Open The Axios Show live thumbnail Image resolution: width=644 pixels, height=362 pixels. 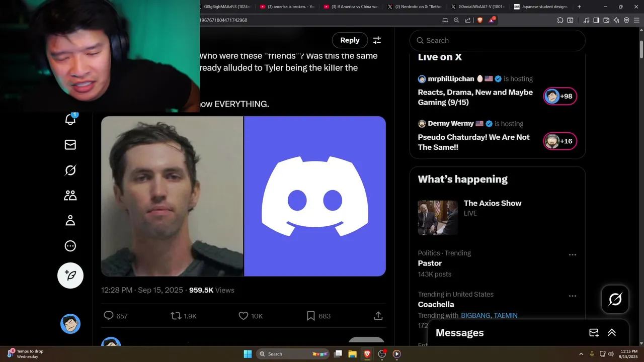[438, 218]
